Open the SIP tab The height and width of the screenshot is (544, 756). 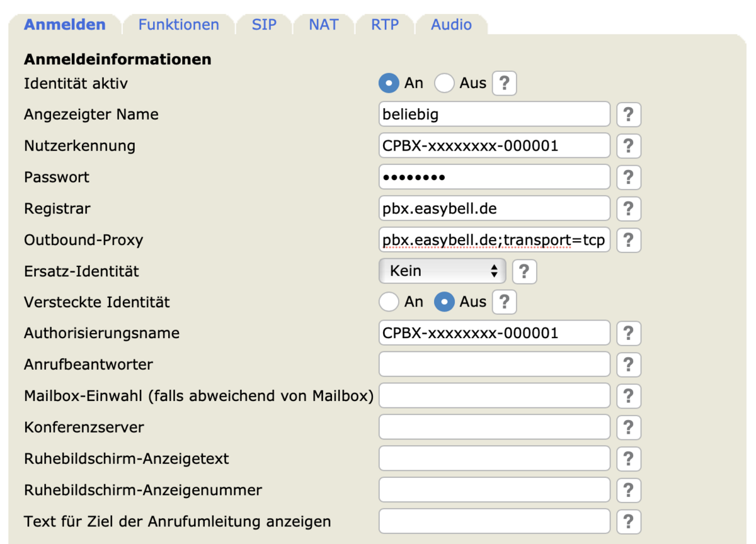coord(264,25)
